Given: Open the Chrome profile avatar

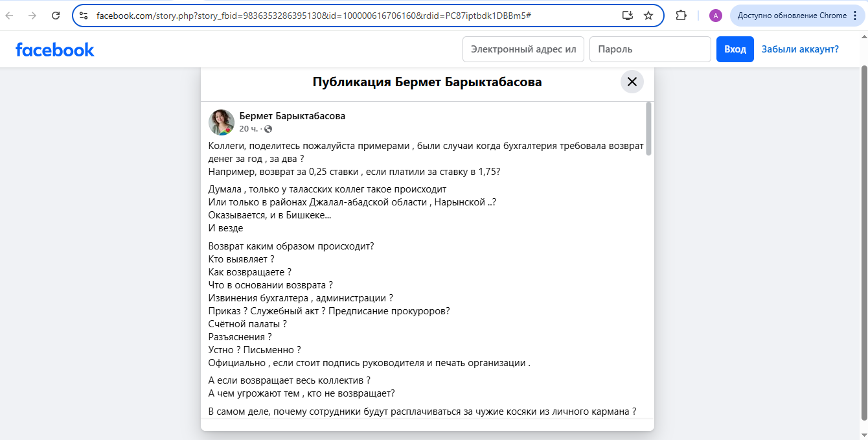Looking at the screenshot, I should pos(715,16).
